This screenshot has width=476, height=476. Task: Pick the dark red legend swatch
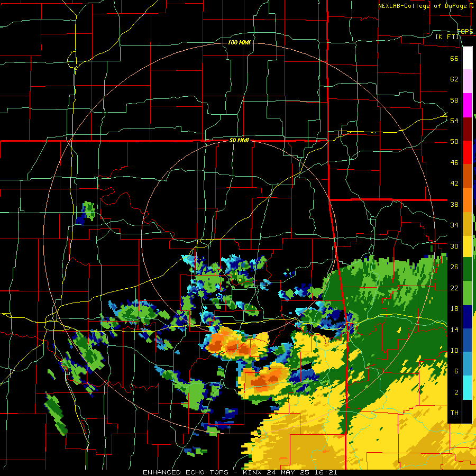[x=467, y=129]
